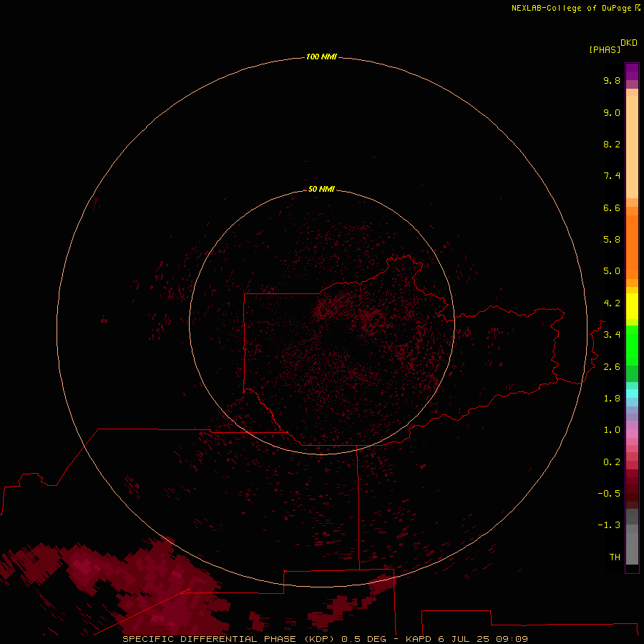Select the 1.8 legend value
Screen dimensions: 644x644
pos(612,399)
